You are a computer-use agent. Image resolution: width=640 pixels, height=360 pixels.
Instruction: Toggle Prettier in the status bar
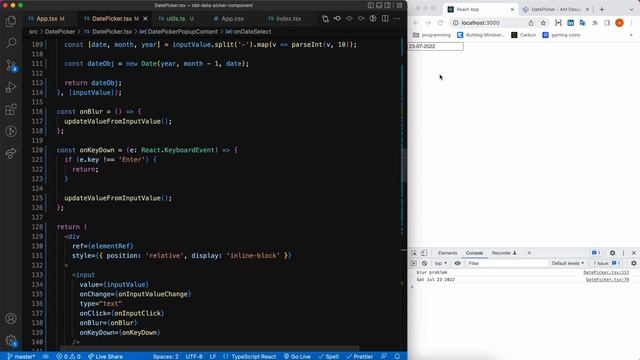coord(360,356)
